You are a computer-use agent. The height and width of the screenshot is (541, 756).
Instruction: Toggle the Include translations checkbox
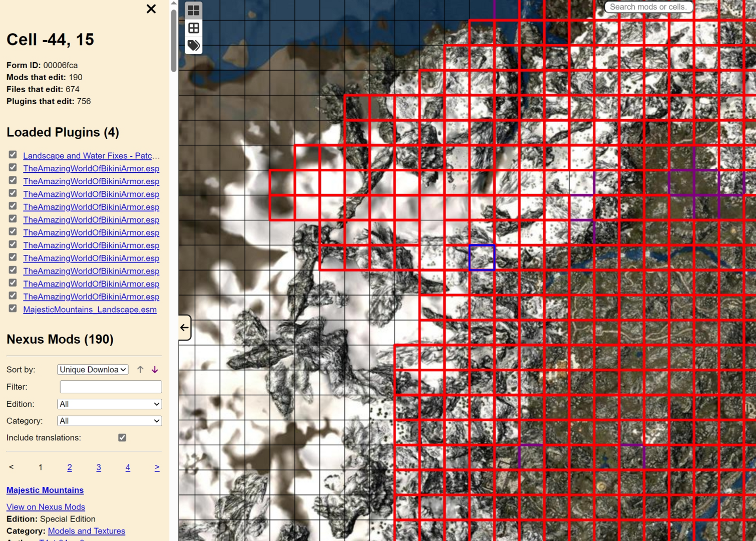122,438
